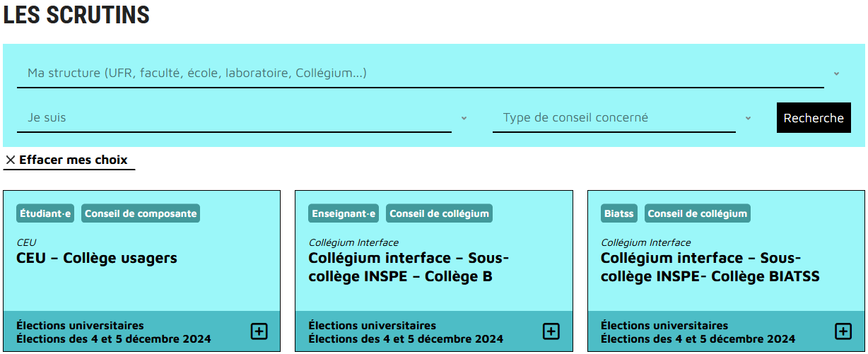Select the Conseil de composante tag
The width and height of the screenshot is (868, 354).
(x=141, y=213)
